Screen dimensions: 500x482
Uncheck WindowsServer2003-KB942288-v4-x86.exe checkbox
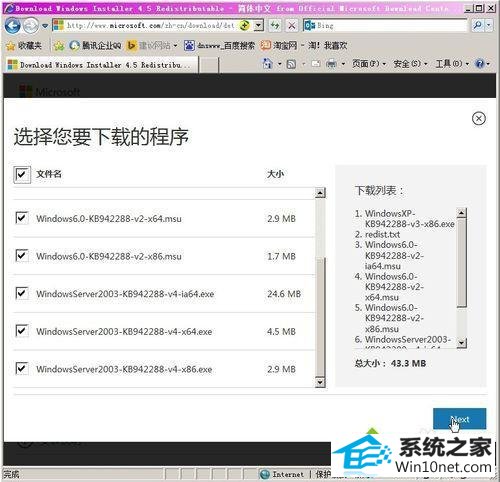pyautogui.click(x=22, y=369)
